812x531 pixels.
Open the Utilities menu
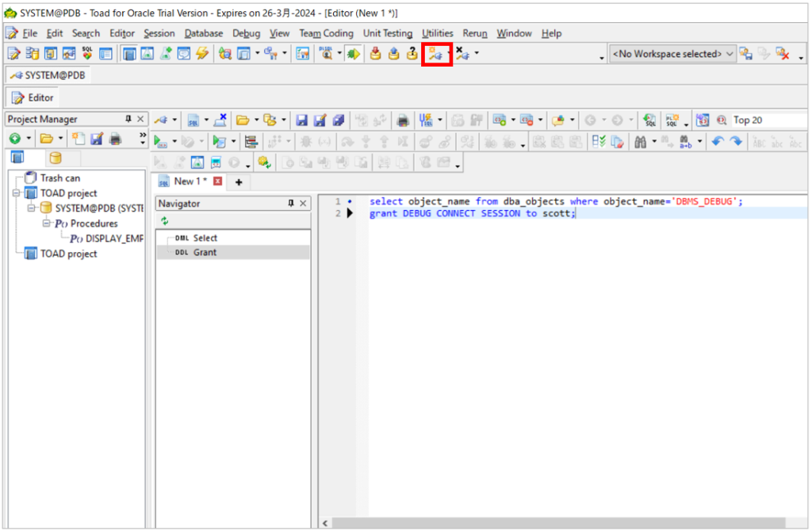tap(437, 33)
